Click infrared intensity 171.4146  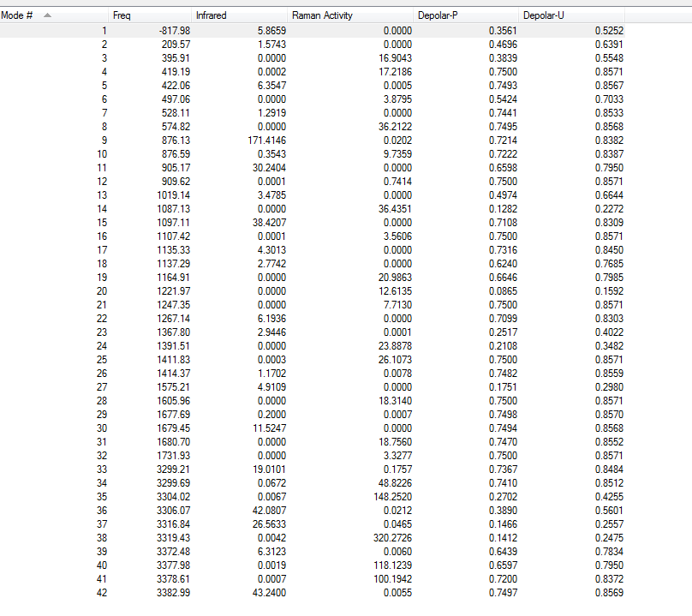[x=266, y=140]
